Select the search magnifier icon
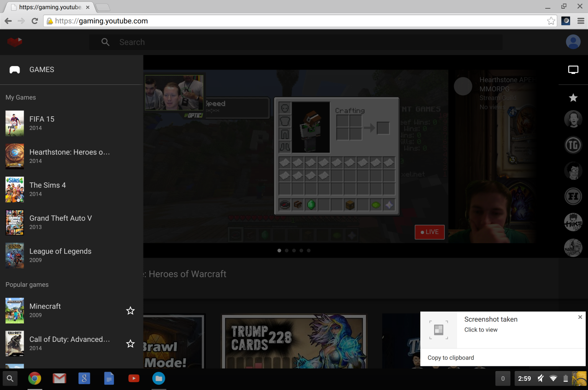The width and height of the screenshot is (588, 390). point(106,42)
